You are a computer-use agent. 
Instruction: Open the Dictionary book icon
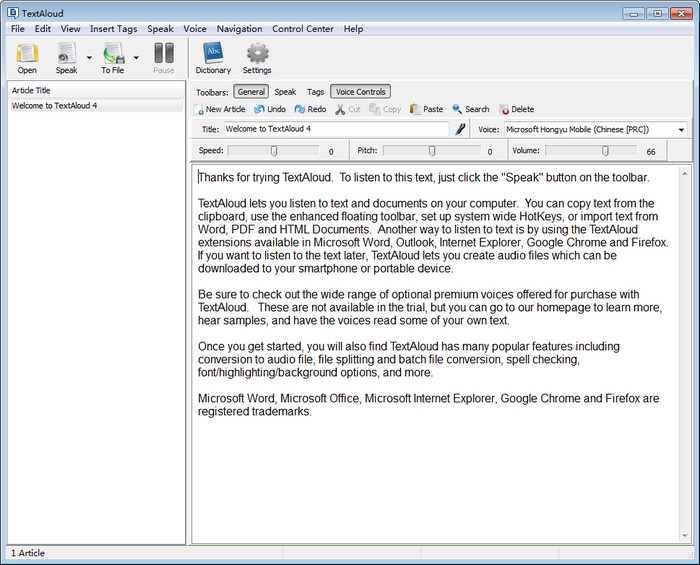pyautogui.click(x=213, y=53)
